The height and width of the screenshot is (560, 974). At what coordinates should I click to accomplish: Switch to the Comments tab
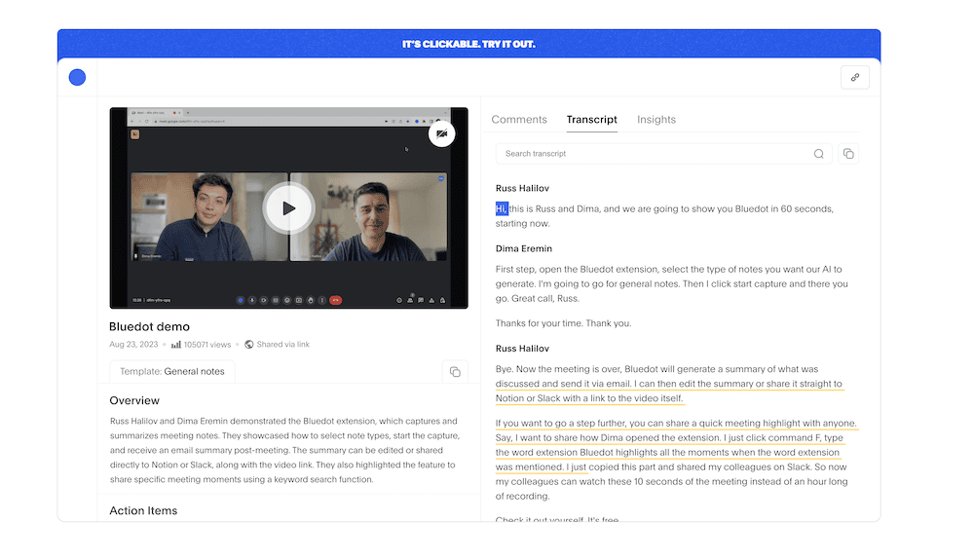tap(519, 119)
